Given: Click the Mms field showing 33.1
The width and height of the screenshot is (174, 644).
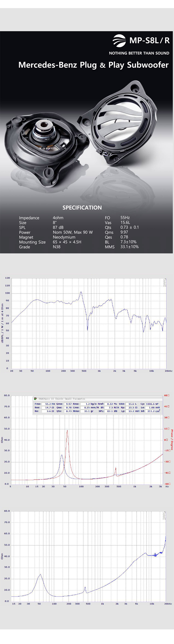Looking at the screenshot, I should (x=86, y=411).
